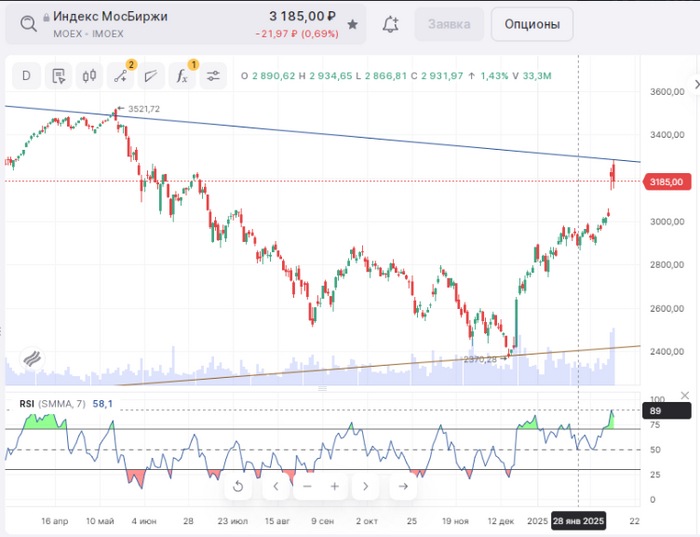700x537 pixels.
Task: Zoom in the chart with plus
Action: coord(334,487)
